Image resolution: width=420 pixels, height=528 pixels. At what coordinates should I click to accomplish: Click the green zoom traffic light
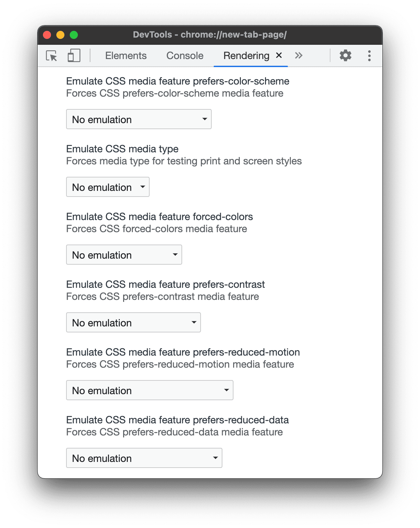74,34
